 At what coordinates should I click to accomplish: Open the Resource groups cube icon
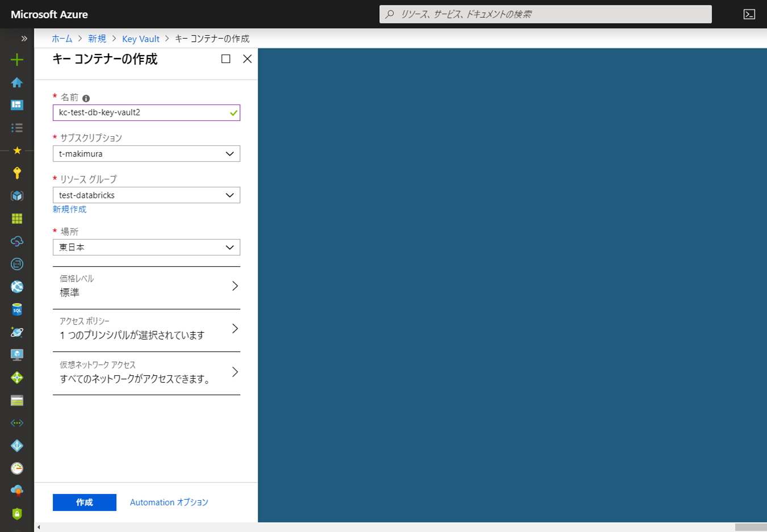click(17, 196)
